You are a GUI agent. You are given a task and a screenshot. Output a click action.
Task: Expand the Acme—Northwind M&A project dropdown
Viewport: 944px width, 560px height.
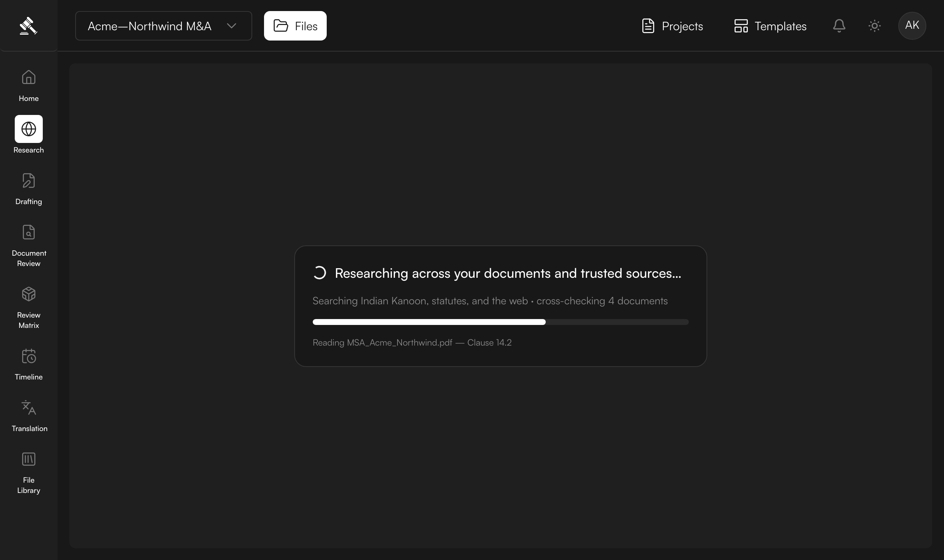coord(163,26)
